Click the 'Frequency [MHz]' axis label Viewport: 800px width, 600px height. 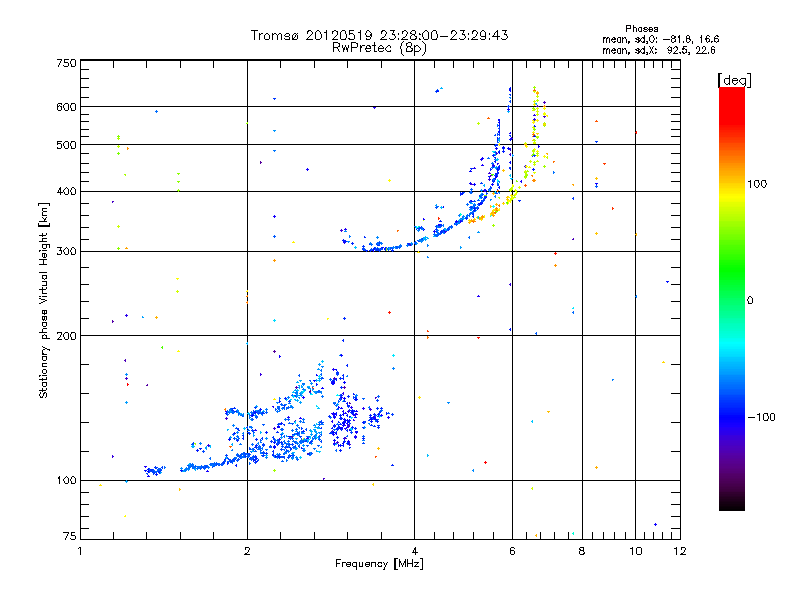point(379,564)
